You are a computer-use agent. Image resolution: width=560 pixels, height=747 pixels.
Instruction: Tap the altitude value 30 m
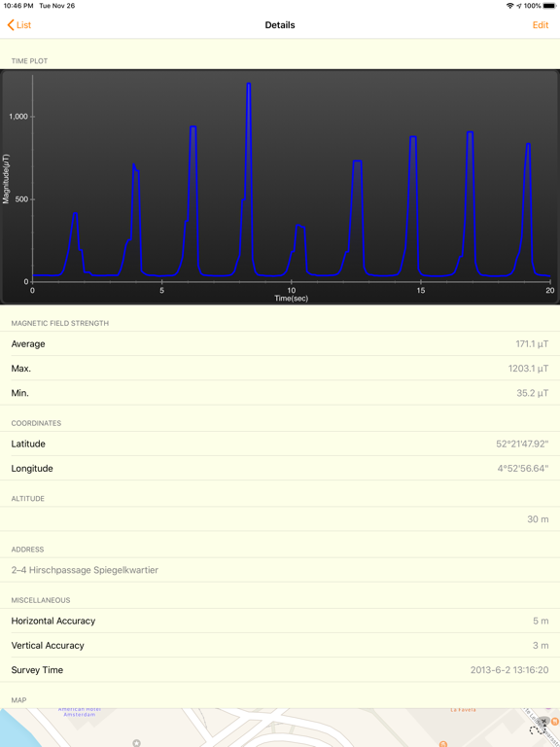click(538, 519)
